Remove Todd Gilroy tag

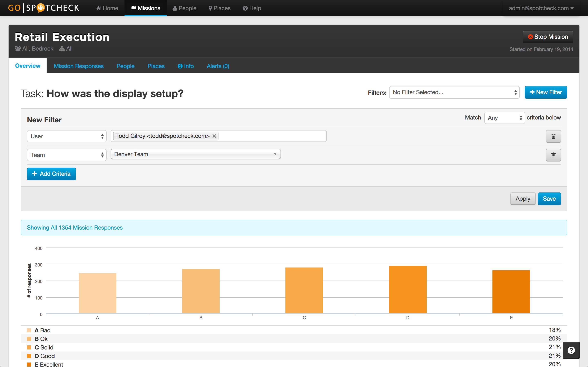click(x=214, y=136)
